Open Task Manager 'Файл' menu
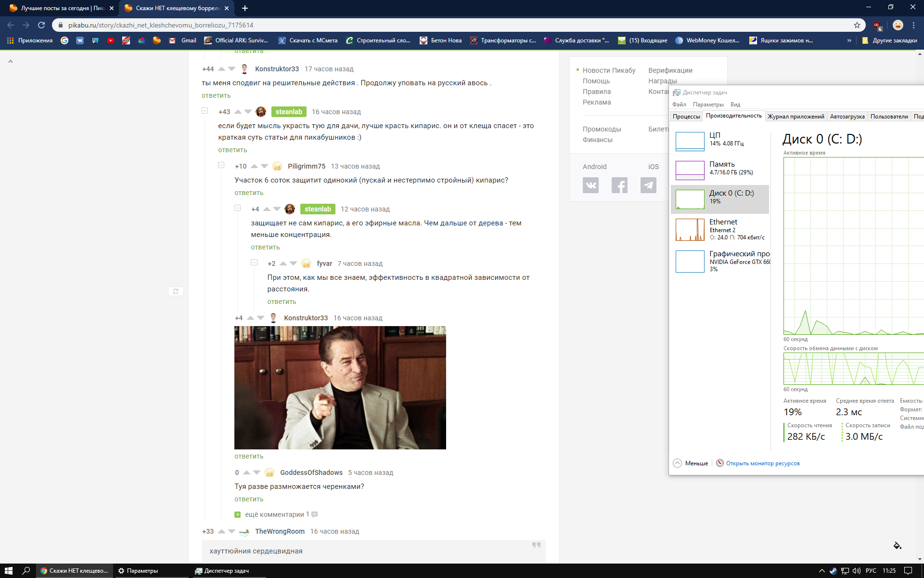The height and width of the screenshot is (578, 924). pyautogui.click(x=679, y=105)
